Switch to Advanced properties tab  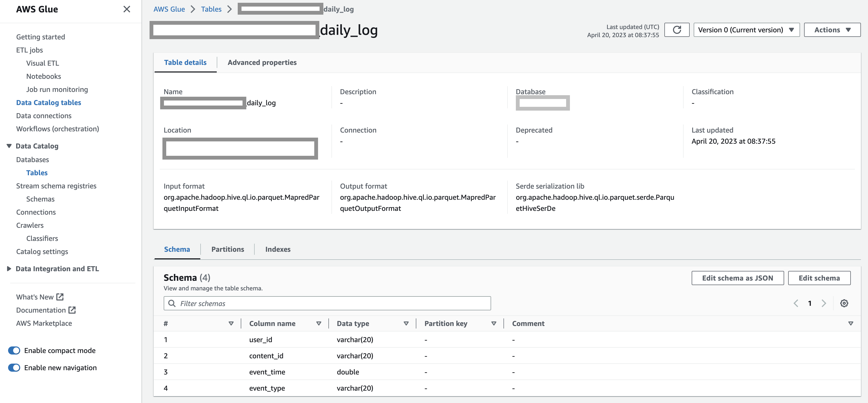[x=262, y=63]
